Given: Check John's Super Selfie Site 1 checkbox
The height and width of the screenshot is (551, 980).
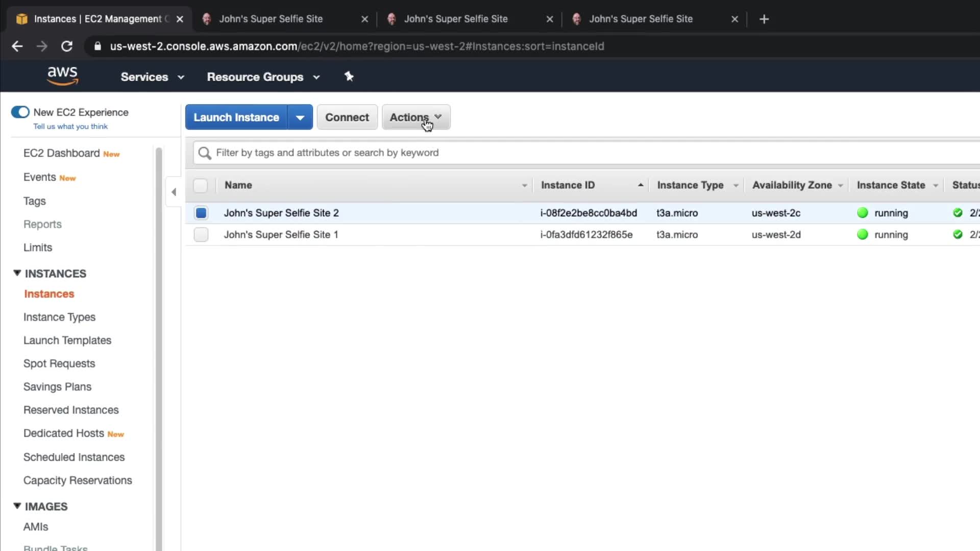Looking at the screenshot, I should (x=201, y=235).
